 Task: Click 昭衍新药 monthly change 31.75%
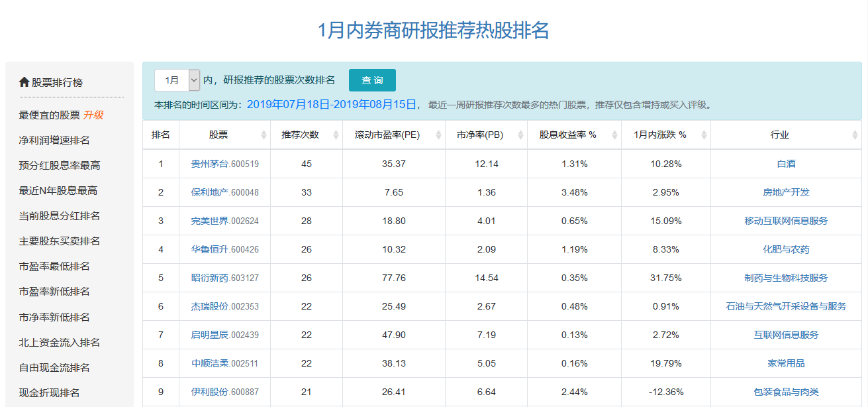665,278
